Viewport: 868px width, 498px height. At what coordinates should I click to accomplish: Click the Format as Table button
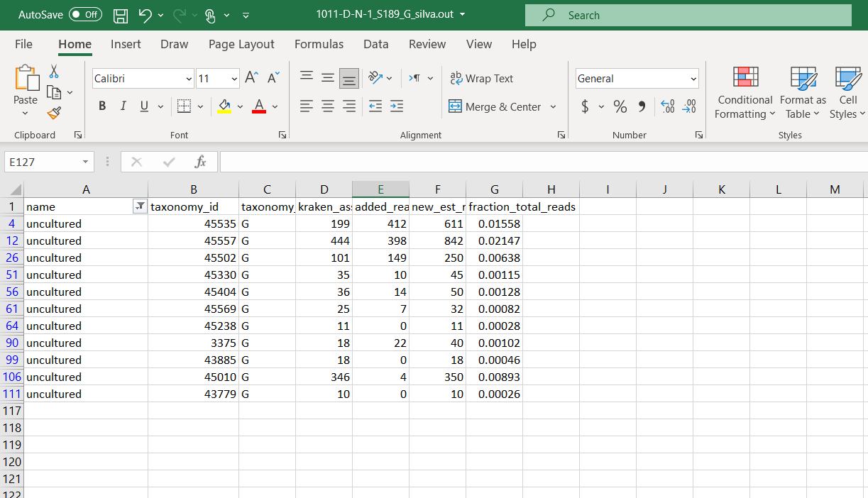click(802, 93)
